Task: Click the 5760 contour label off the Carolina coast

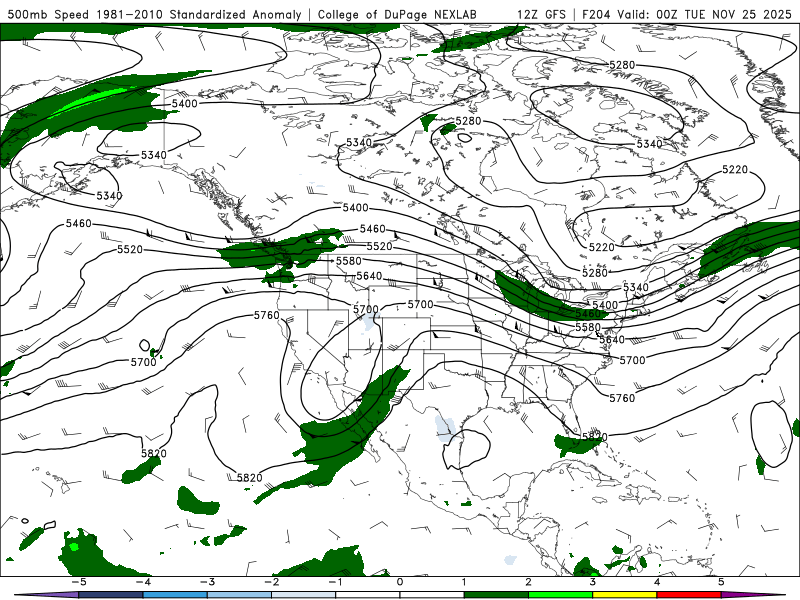Action: [622, 398]
